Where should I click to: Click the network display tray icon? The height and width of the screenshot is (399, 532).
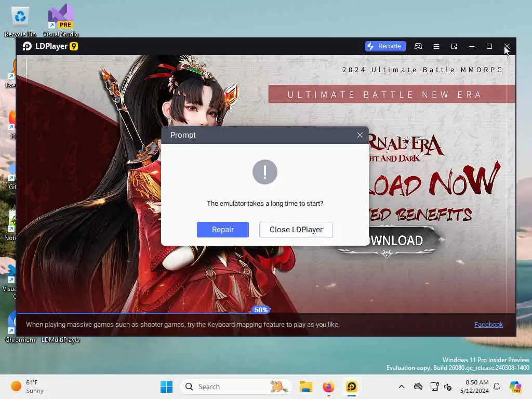click(434, 387)
